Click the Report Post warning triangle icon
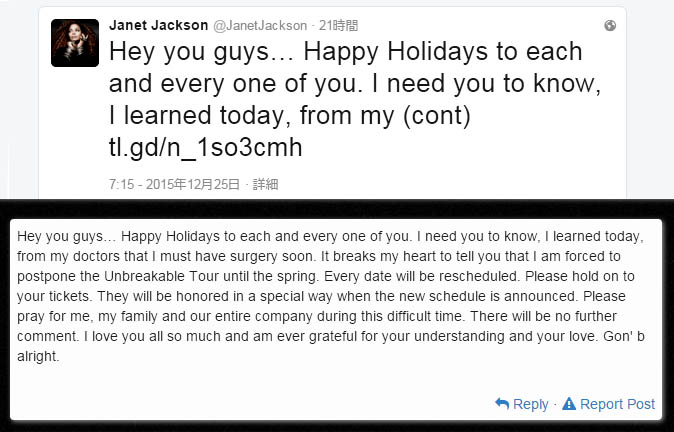The image size is (674, 432). (x=569, y=404)
